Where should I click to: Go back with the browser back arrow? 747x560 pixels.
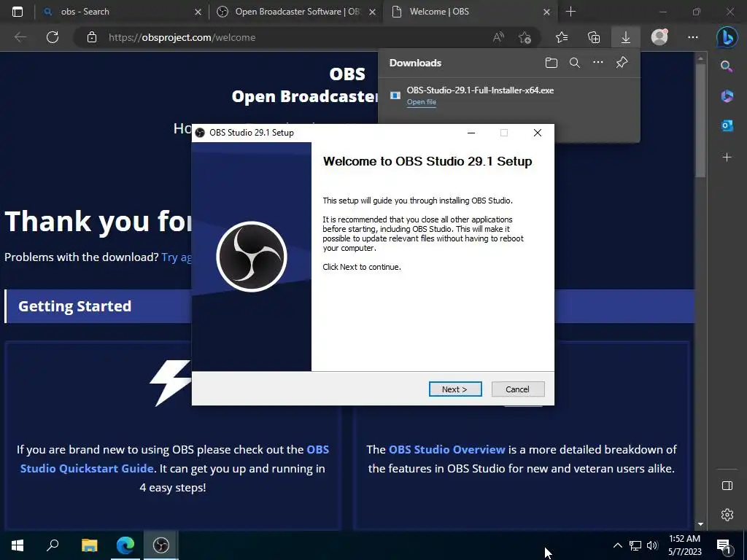[20, 37]
